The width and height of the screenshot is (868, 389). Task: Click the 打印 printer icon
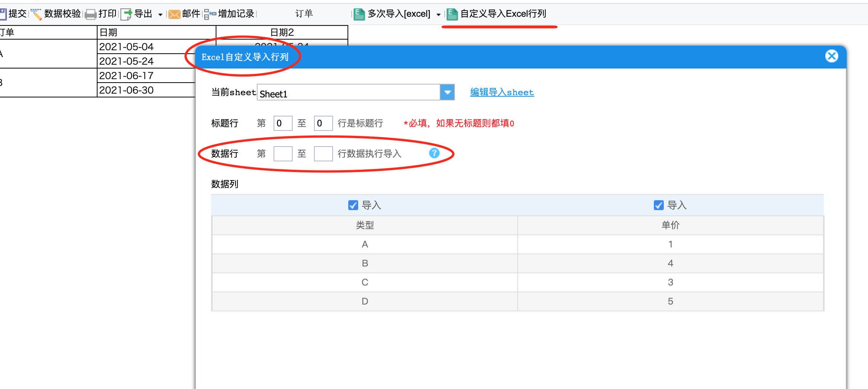pos(91,14)
